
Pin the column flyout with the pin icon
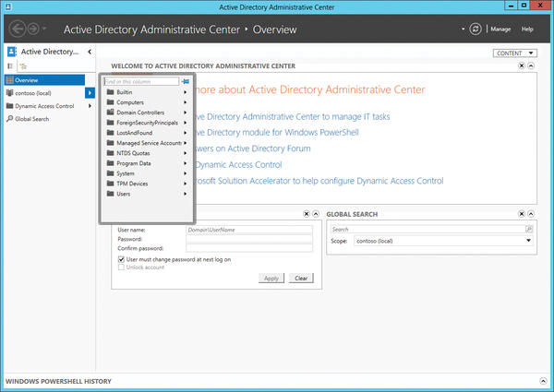(186, 81)
